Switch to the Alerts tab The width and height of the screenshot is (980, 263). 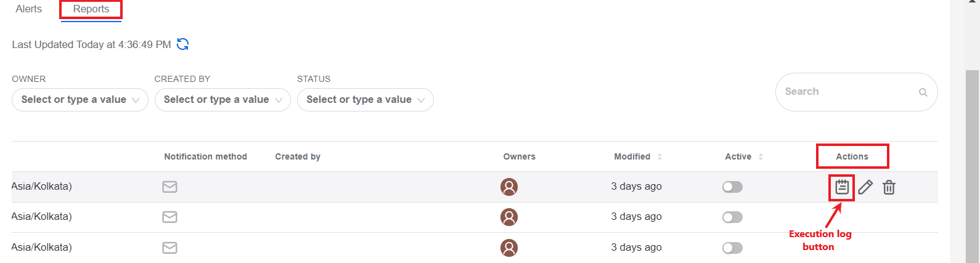pyautogui.click(x=29, y=9)
